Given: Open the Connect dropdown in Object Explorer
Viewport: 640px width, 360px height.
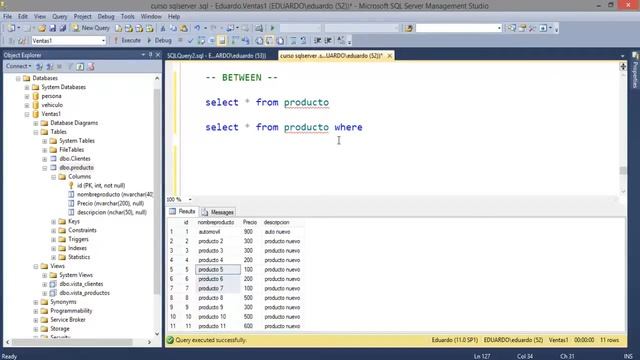Looking at the screenshot, I should (18, 66).
